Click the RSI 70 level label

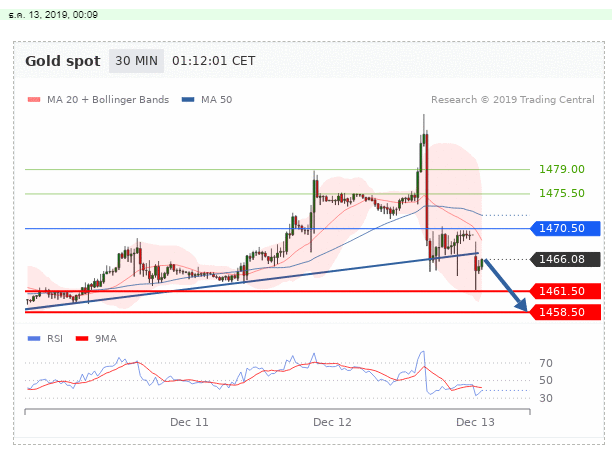coord(546,363)
